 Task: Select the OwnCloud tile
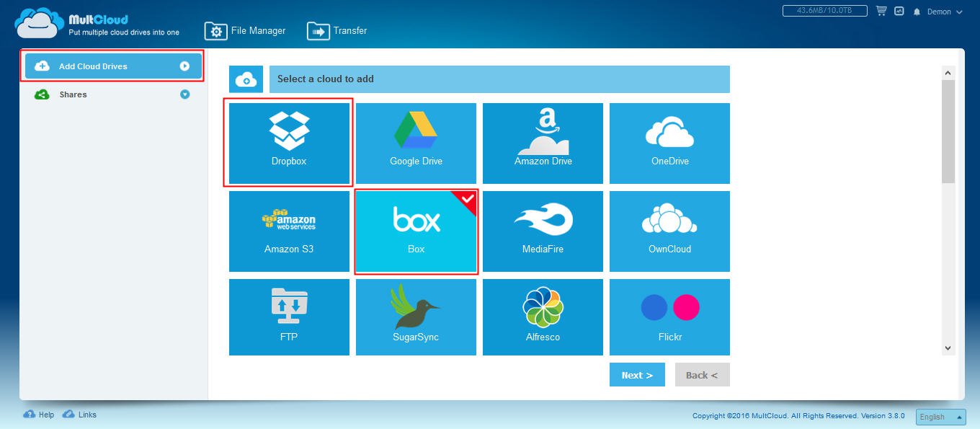click(669, 231)
